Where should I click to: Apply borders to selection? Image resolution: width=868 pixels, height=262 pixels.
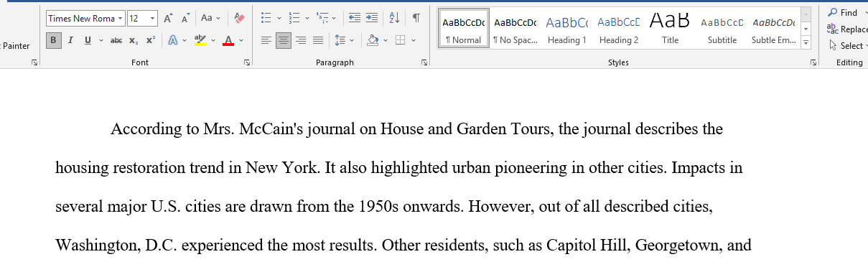(401, 40)
